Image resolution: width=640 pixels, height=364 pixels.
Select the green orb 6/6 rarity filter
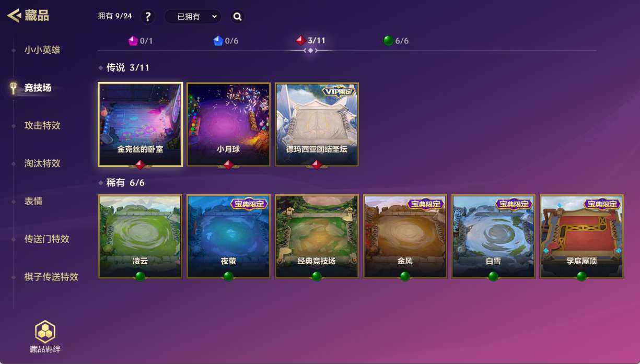396,41
